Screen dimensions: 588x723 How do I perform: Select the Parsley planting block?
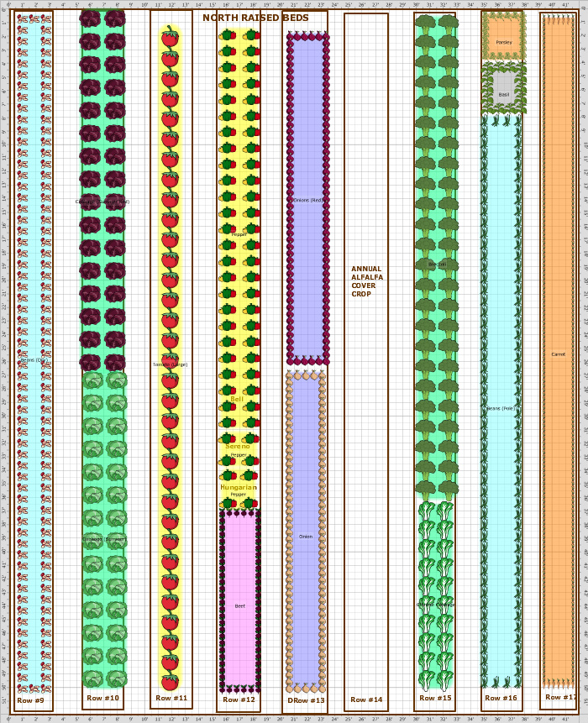pyautogui.click(x=504, y=41)
